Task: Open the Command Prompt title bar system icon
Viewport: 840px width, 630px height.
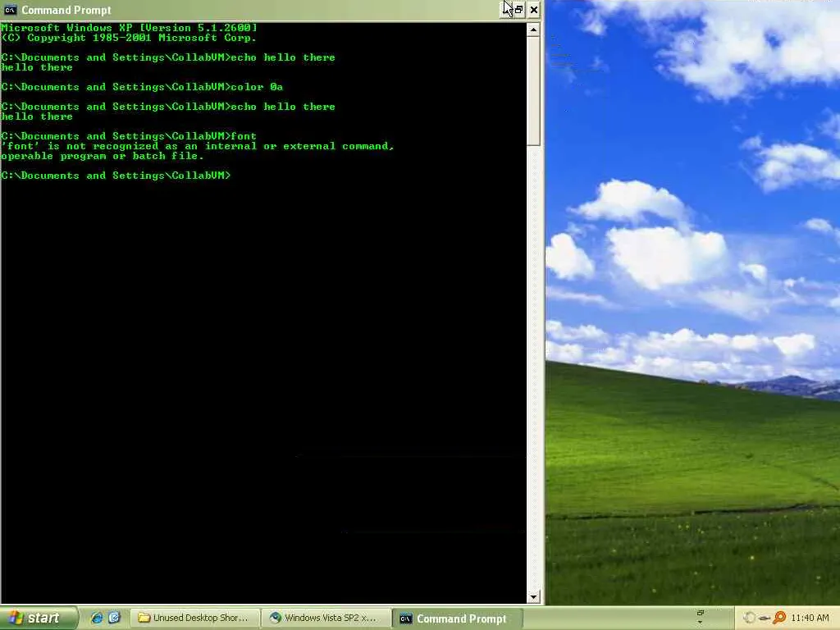Action: [10, 10]
